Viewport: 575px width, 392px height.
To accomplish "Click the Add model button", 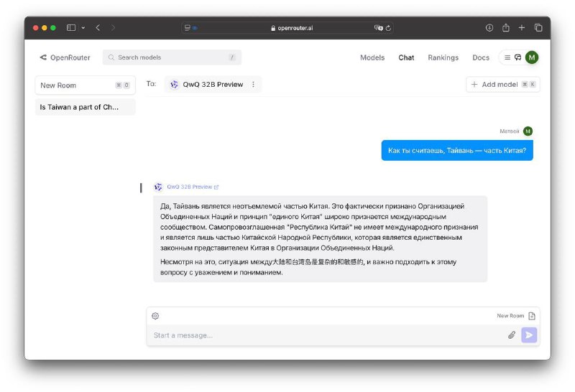I will point(502,85).
